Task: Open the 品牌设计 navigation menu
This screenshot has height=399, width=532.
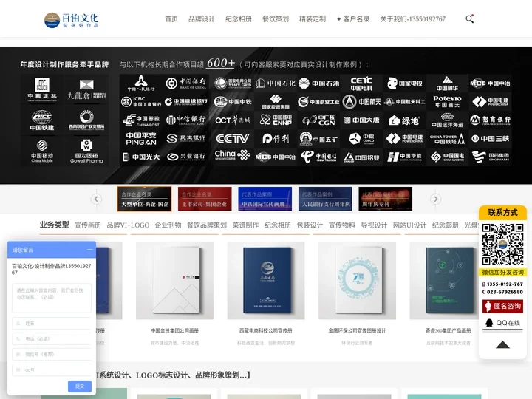Action: 202,19
